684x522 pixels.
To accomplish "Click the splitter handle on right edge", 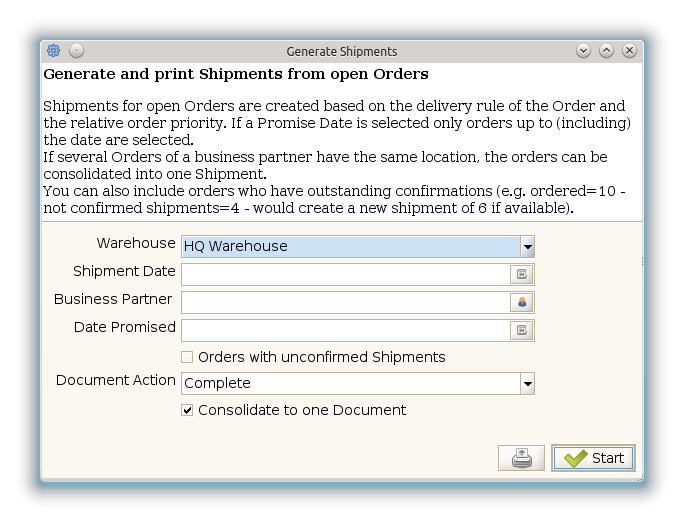I will coord(641,262).
